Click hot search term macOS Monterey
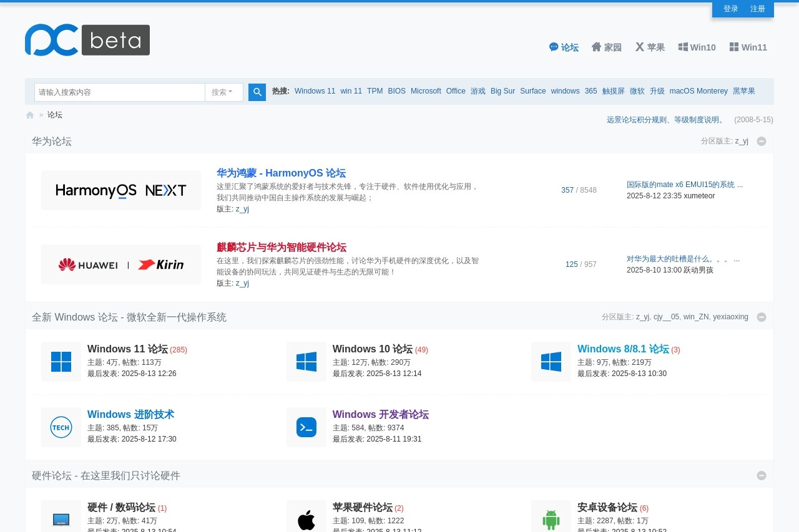Image resolution: width=799 pixels, height=532 pixels. 699,91
